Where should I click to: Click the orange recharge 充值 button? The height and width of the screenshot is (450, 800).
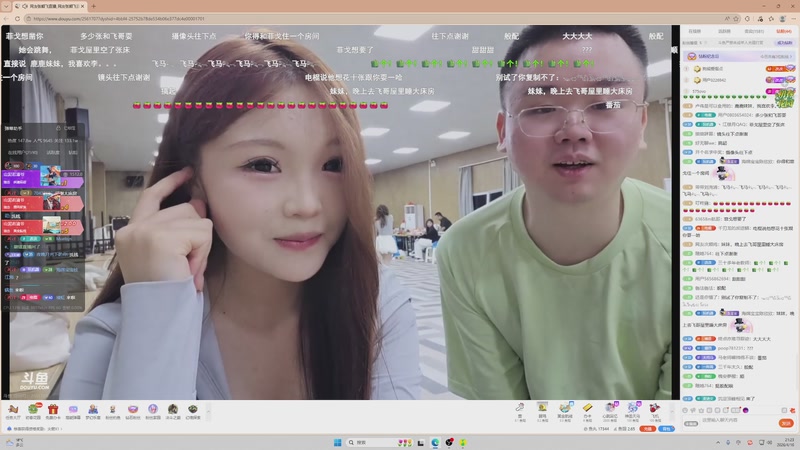(647, 429)
